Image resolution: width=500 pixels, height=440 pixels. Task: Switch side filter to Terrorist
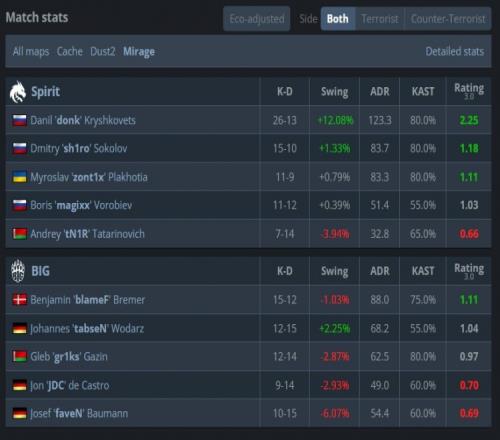(380, 19)
